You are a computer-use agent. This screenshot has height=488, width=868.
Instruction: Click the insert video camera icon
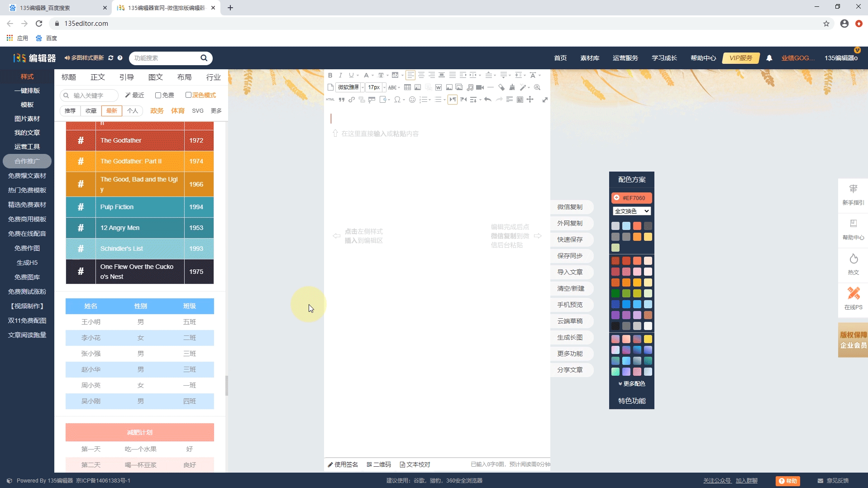480,87
